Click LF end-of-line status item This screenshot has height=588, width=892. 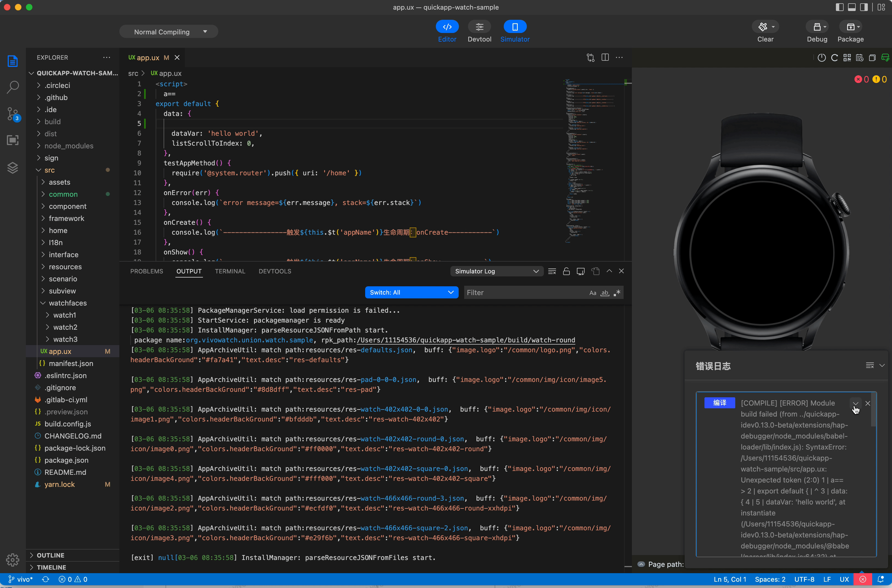tap(827, 579)
